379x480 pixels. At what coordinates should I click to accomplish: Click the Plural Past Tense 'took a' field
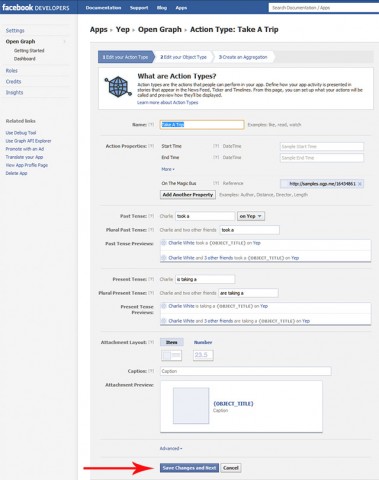(250, 230)
